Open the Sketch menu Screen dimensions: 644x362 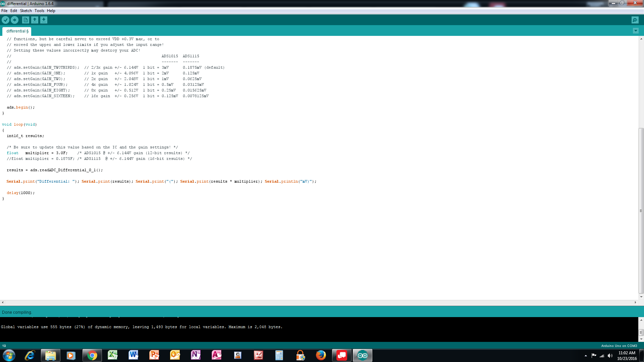(x=26, y=11)
